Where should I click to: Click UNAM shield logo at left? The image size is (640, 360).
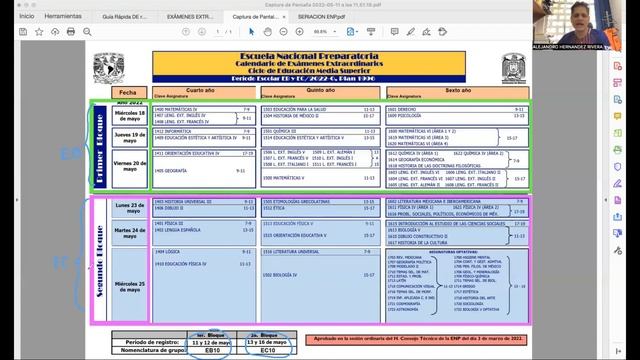click(x=109, y=68)
